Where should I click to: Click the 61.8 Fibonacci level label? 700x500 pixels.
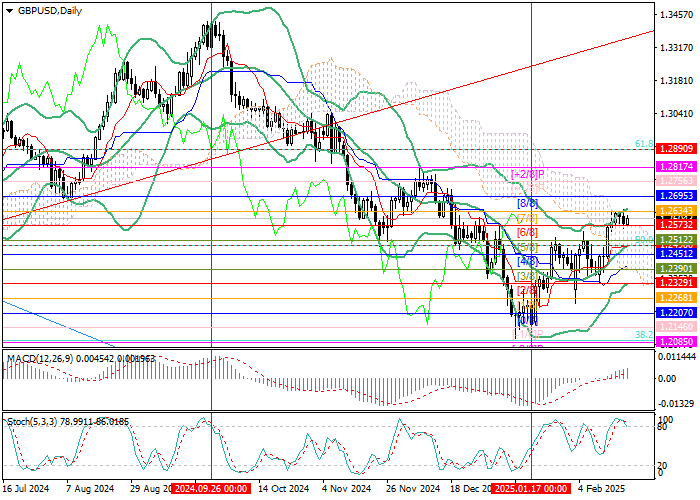click(644, 144)
